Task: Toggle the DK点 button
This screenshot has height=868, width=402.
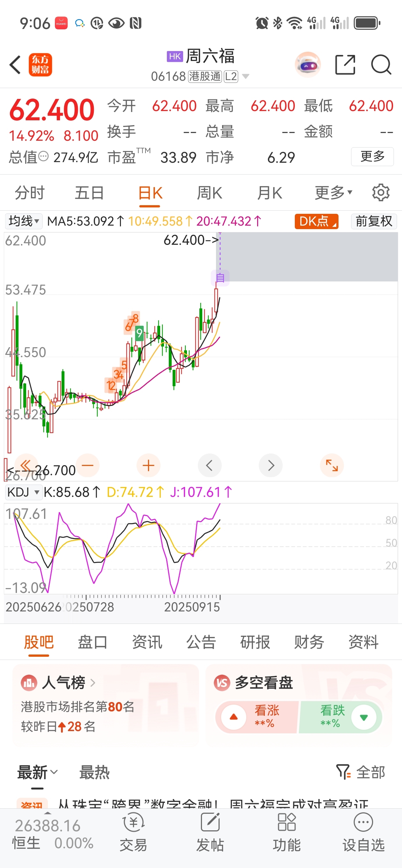Action: pos(316,221)
